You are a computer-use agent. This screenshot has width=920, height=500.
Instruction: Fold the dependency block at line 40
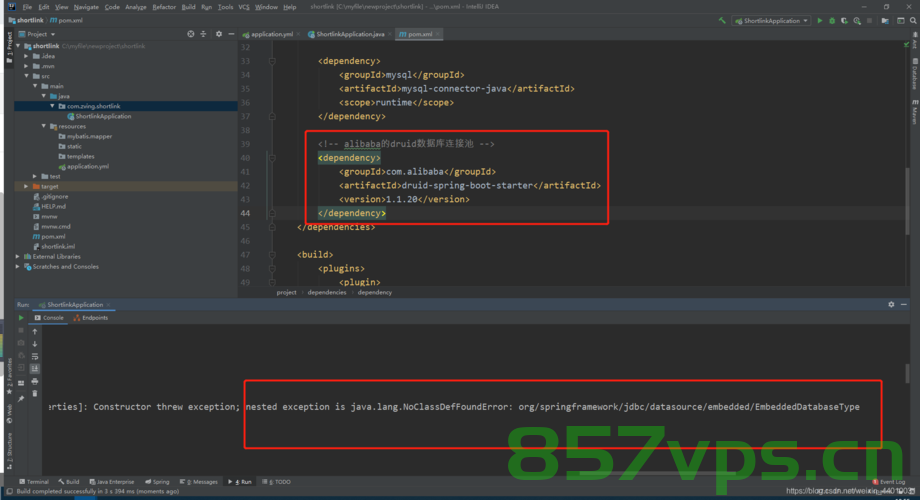(x=272, y=158)
